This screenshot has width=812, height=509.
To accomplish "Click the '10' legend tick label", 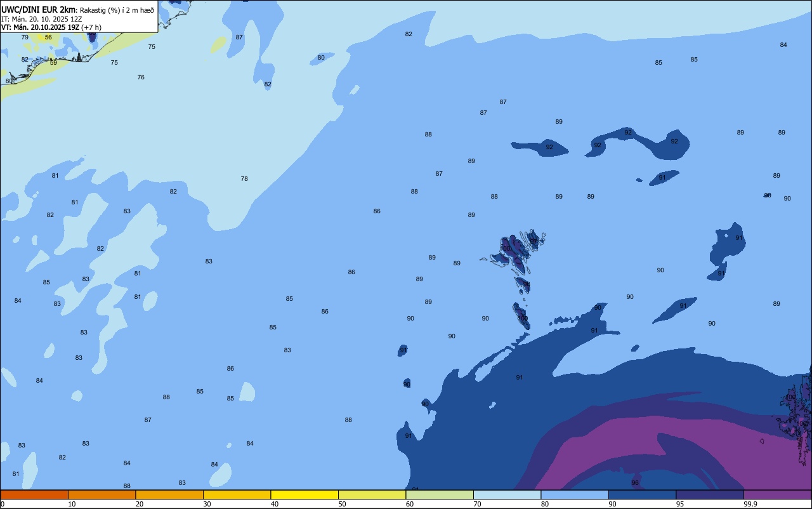I will 72,504.
